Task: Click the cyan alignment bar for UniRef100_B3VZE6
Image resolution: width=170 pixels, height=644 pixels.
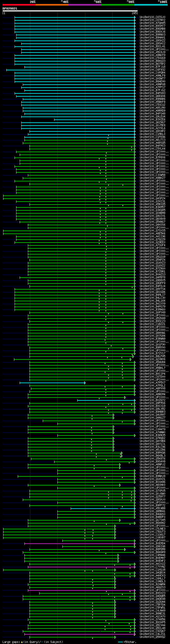Action: (95, 120)
